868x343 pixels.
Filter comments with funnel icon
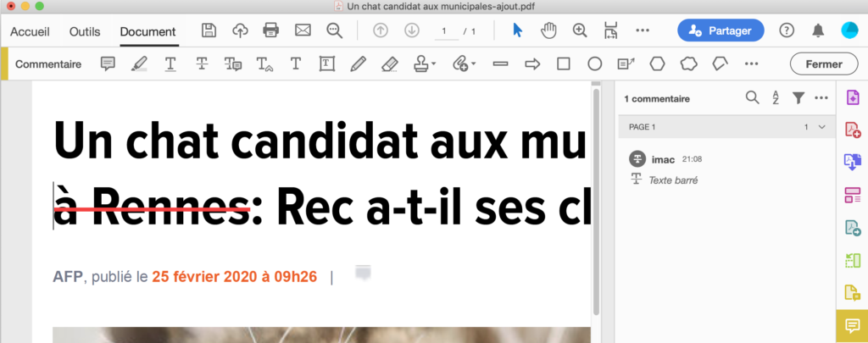point(798,98)
